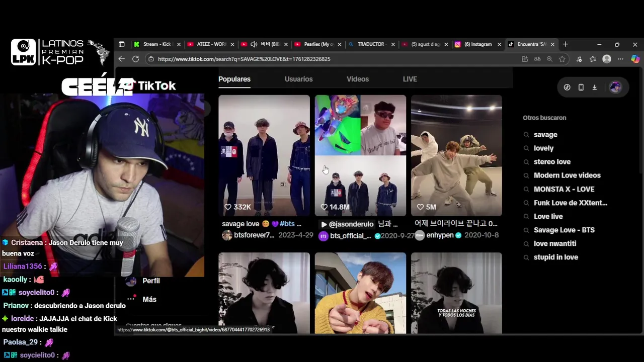
Task: Close the (6) Instagram tab
Action: 499,44
